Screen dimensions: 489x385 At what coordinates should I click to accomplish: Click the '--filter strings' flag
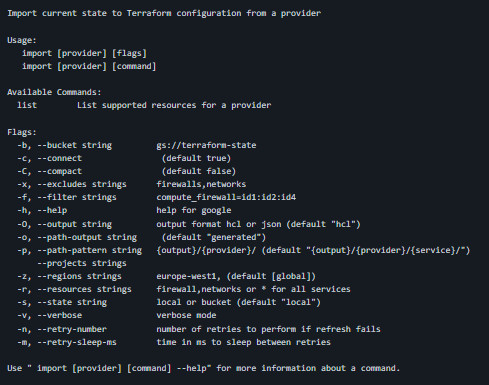pos(77,197)
